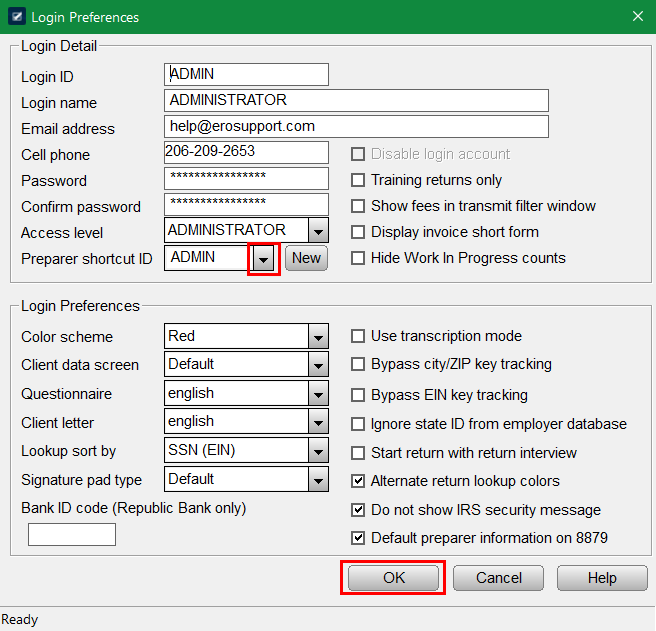
Task: Close the Login Preferences dialog
Action: 638,17
